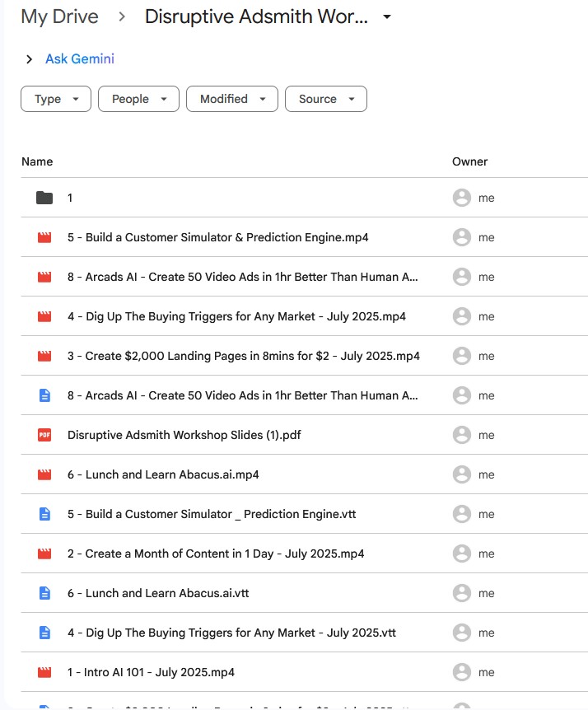588x710 pixels.
Task: Open Disruptive Adsmith Wor... folder dropdown arrow
Action: [386, 17]
